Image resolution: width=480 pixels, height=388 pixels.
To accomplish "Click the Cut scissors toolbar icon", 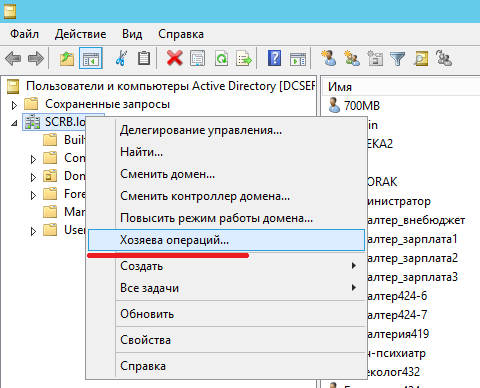I will (x=121, y=59).
